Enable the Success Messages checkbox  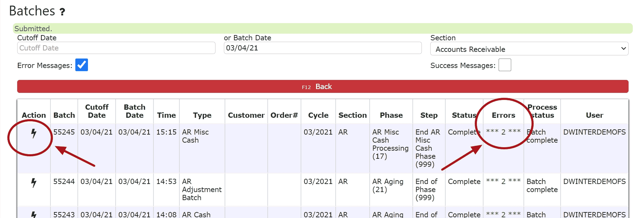point(505,65)
